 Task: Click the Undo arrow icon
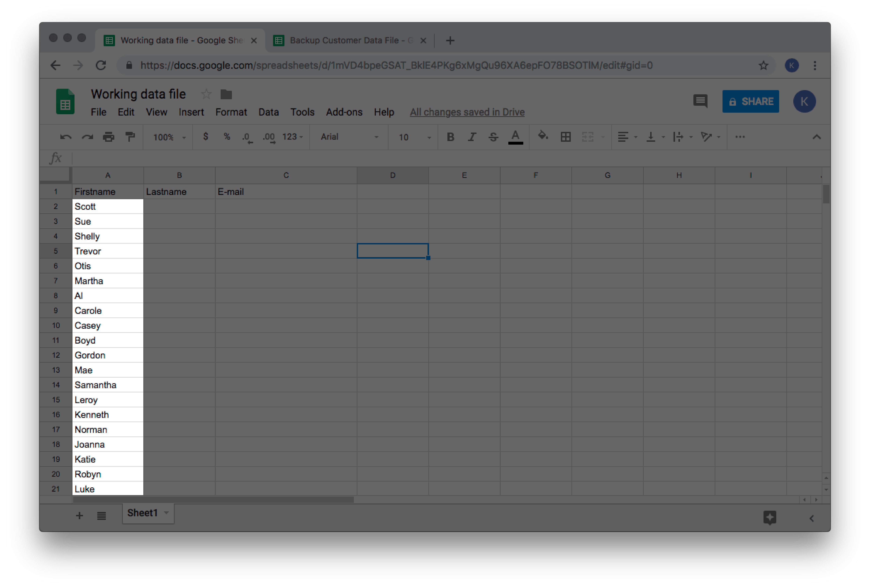[x=65, y=137]
